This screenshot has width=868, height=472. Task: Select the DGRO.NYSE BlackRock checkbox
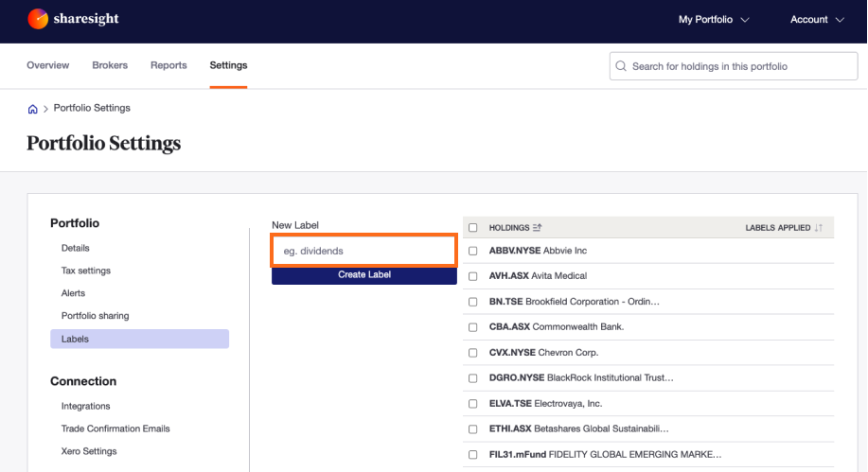click(472, 378)
